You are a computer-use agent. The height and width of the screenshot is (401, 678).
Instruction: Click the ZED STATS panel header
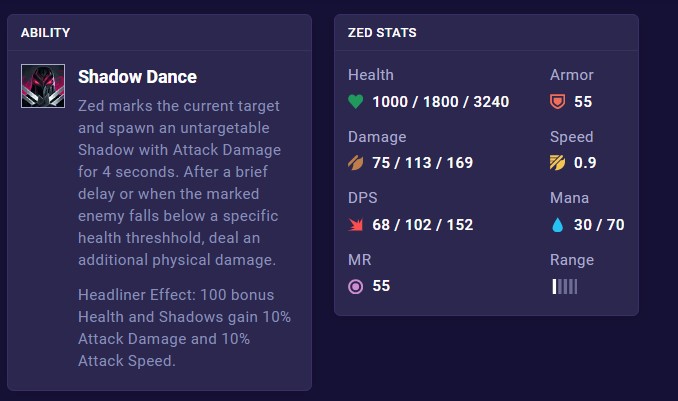pyautogui.click(x=382, y=33)
